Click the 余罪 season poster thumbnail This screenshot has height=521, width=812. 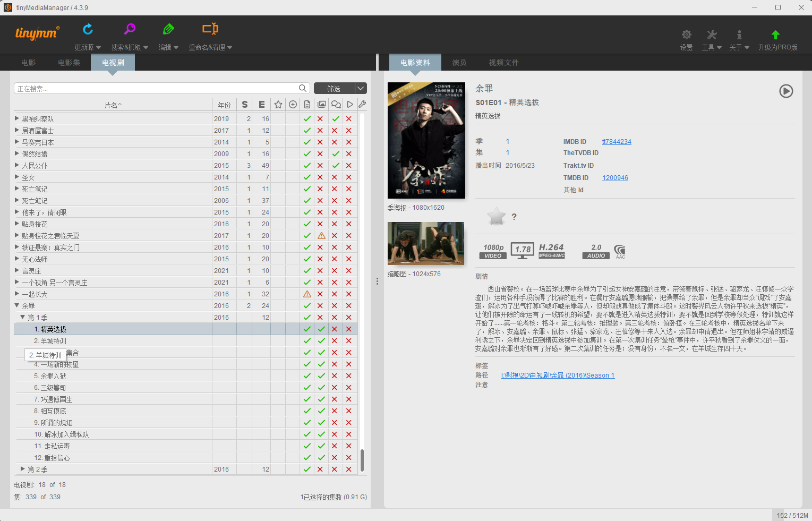426,140
